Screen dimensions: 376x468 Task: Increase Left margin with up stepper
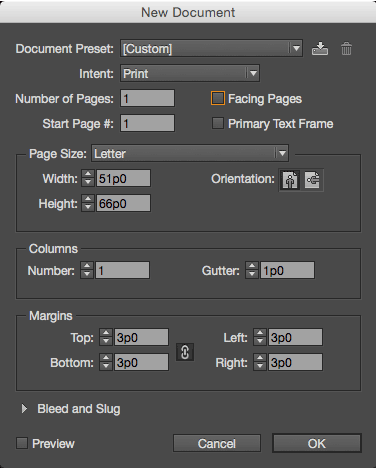[260, 333]
